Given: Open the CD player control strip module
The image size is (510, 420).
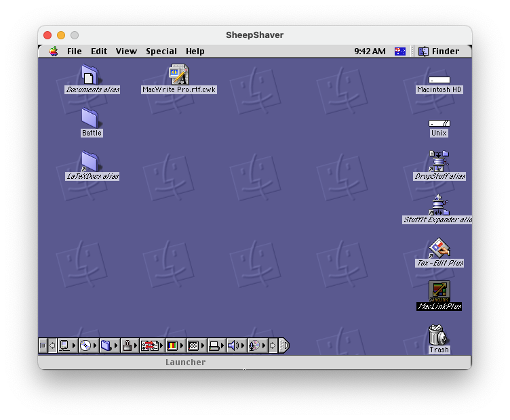Looking at the screenshot, I should 88,345.
